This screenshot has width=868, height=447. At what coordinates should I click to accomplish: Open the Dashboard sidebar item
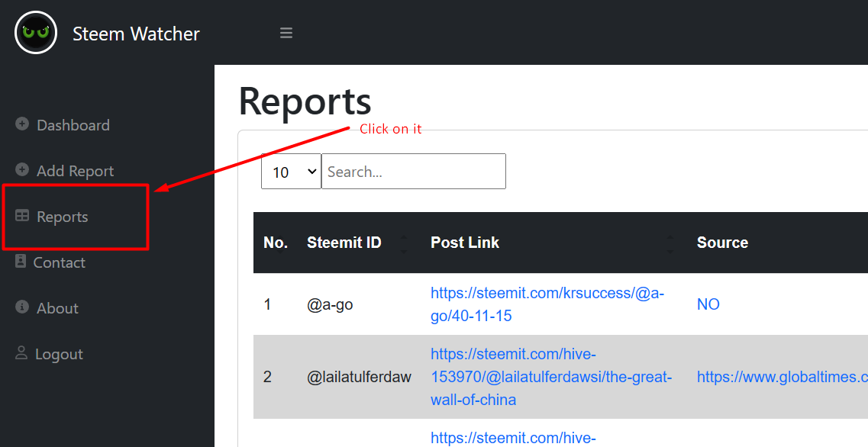click(63, 125)
